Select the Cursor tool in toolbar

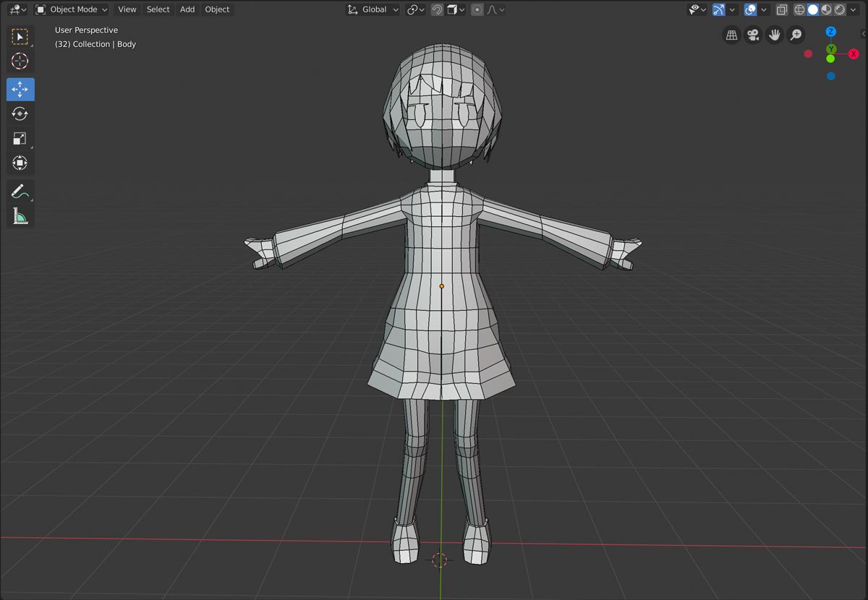20,61
